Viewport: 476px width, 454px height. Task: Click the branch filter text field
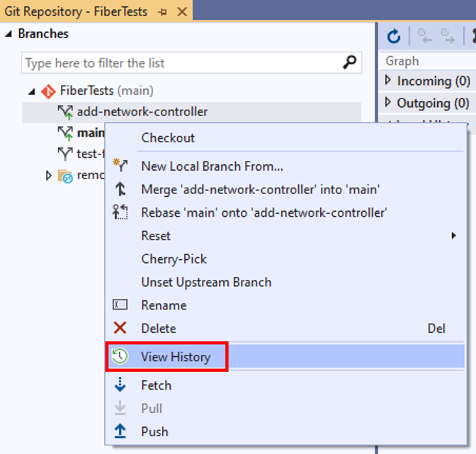point(181,63)
